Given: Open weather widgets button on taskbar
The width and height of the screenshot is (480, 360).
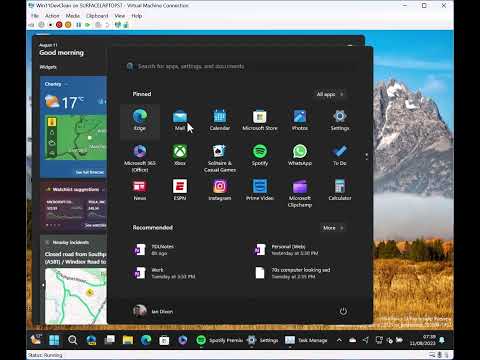Looking at the screenshot, I should coord(36,340).
